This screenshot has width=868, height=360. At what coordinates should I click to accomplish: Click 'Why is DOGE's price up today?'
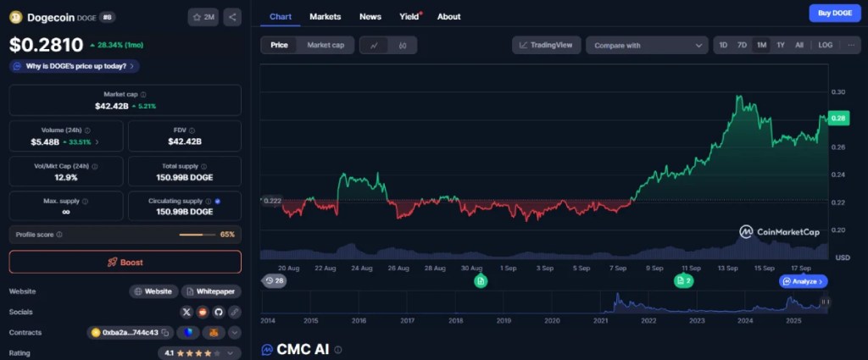click(x=75, y=65)
